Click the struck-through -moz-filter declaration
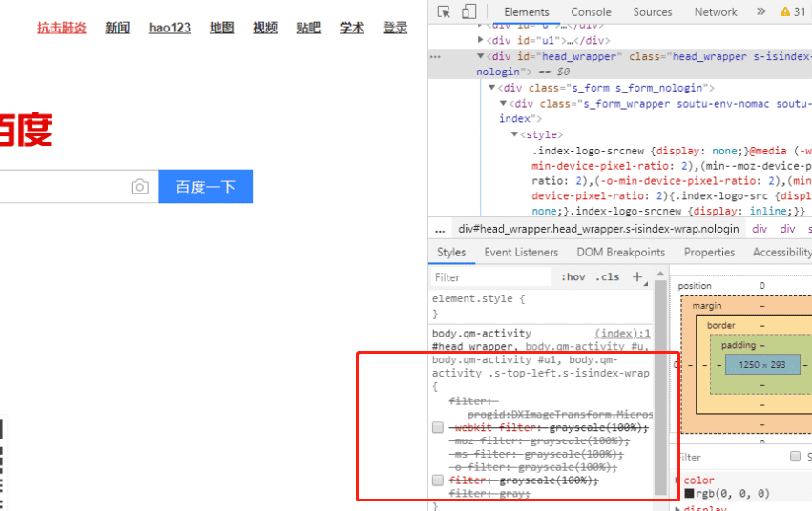This screenshot has width=812, height=511. [x=542, y=440]
